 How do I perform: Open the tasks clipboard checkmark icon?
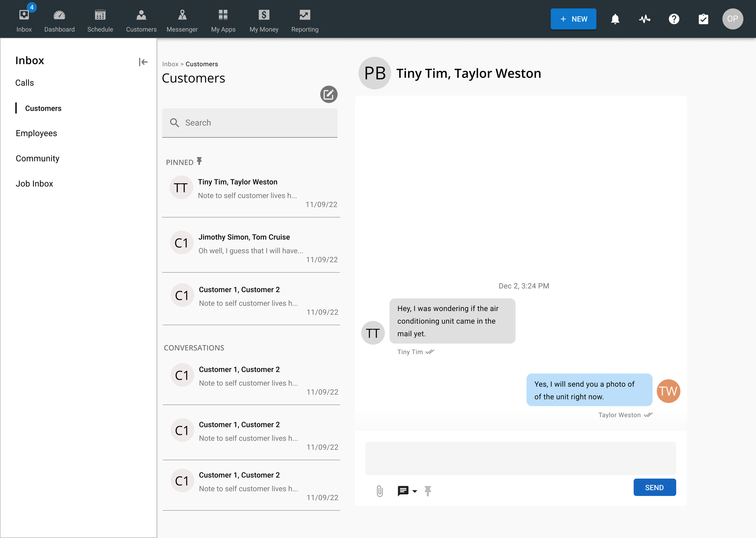[703, 19]
